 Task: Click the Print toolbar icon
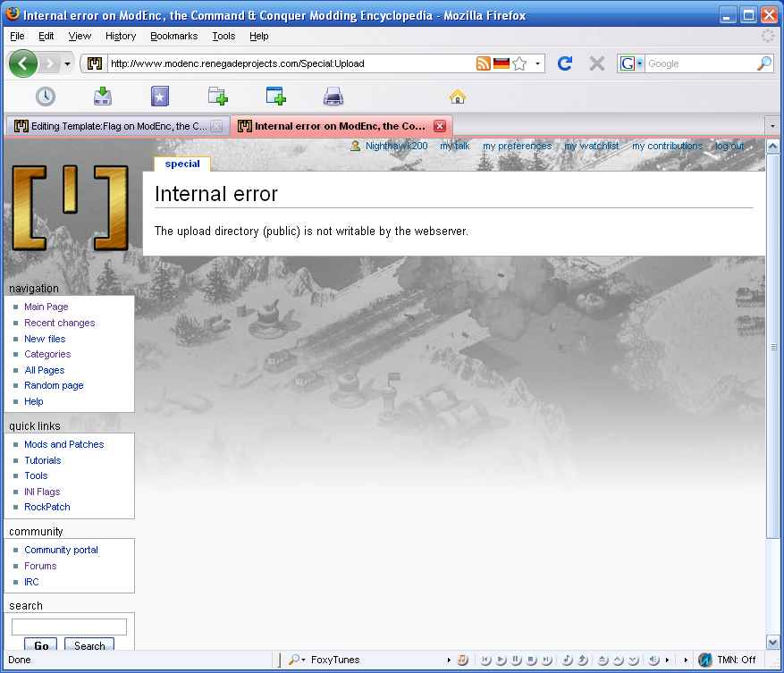click(x=333, y=97)
